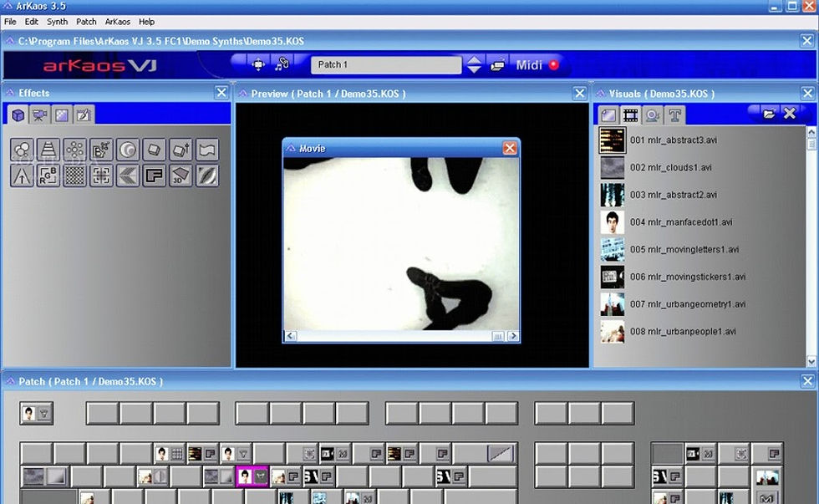The image size is (819, 504).
Task: Click the music note mouse toolbar icon
Action: click(282, 64)
